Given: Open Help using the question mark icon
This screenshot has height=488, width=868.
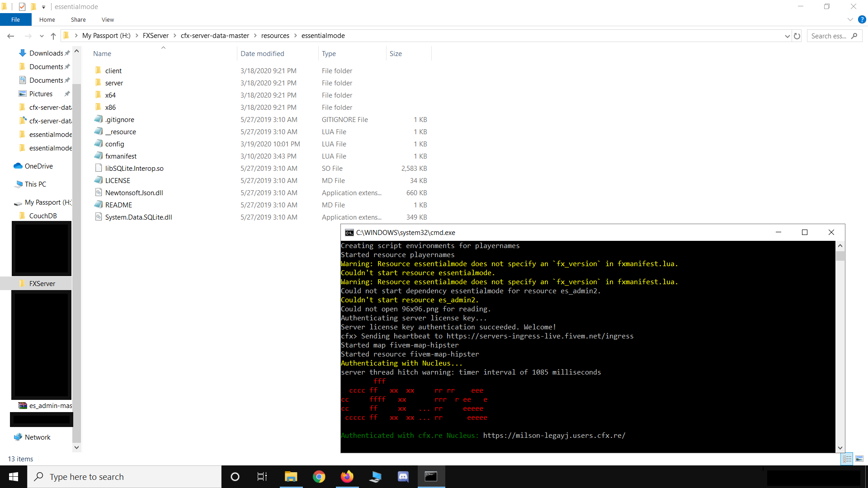Looking at the screenshot, I should [861, 19].
